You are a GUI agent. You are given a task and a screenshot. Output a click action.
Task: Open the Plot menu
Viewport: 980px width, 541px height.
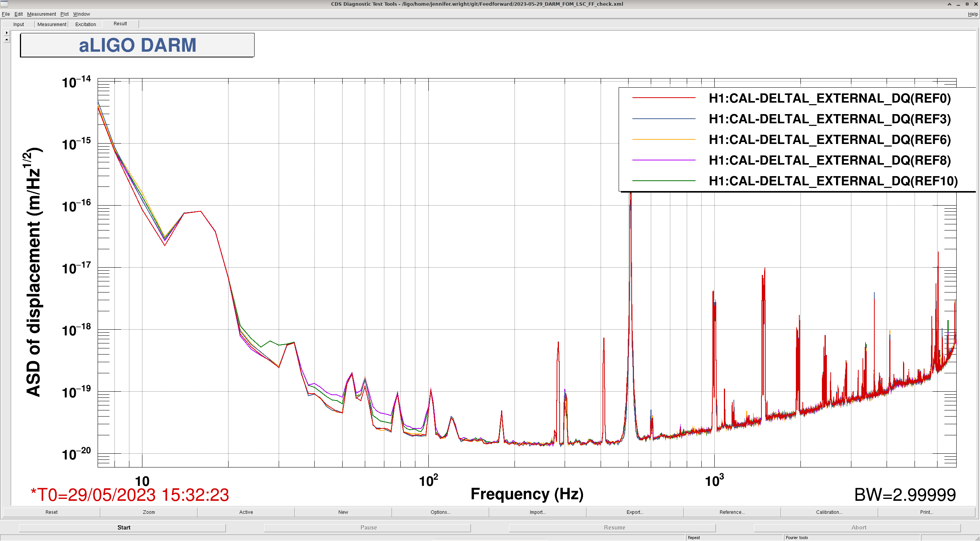64,14
